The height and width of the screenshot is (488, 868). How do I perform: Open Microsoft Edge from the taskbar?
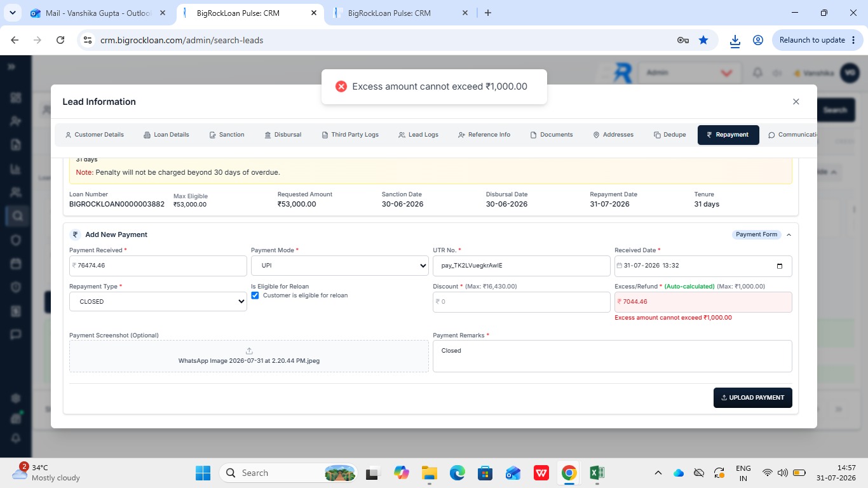[458, 473]
